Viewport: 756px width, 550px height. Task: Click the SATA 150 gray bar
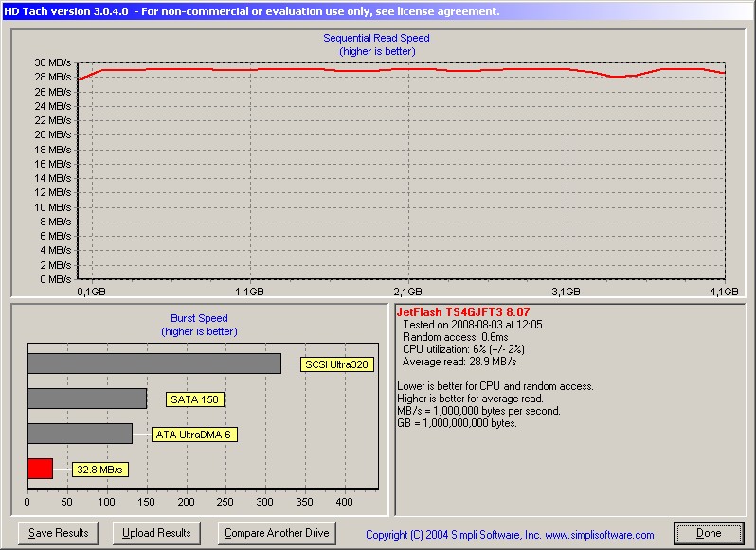pyautogui.click(x=87, y=399)
